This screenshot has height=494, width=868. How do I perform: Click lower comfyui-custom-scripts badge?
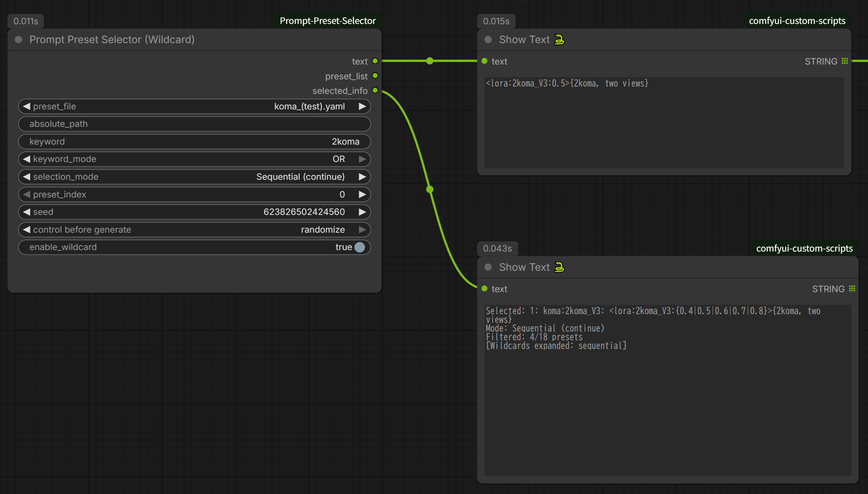coord(804,248)
